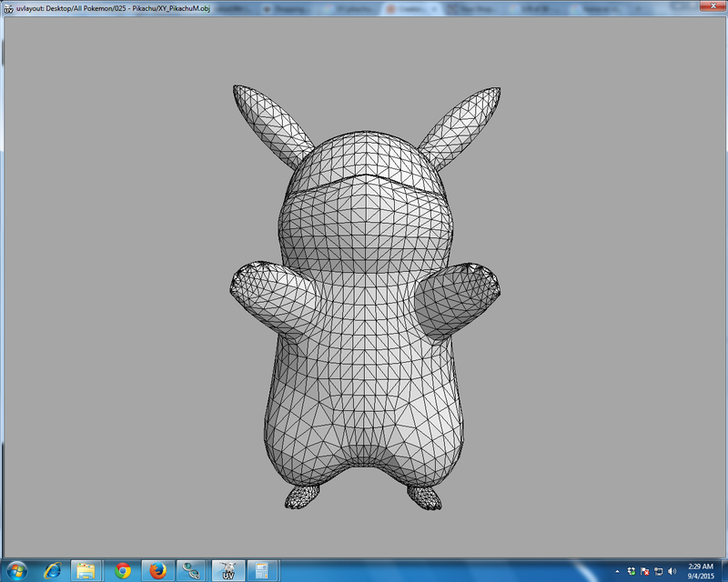Open the taskbar app with linked-circles icon
This screenshot has height=582, width=728.
(x=191, y=570)
